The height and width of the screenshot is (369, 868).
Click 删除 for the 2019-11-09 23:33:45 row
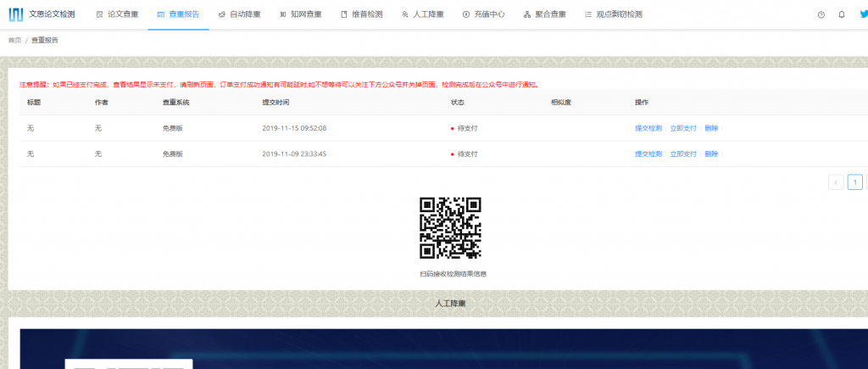coord(711,154)
